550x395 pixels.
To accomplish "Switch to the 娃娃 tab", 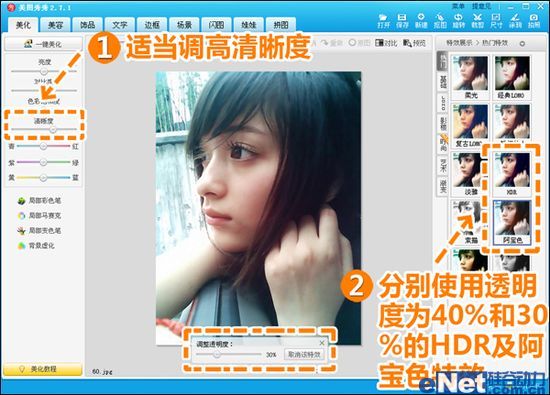I will pos(249,25).
